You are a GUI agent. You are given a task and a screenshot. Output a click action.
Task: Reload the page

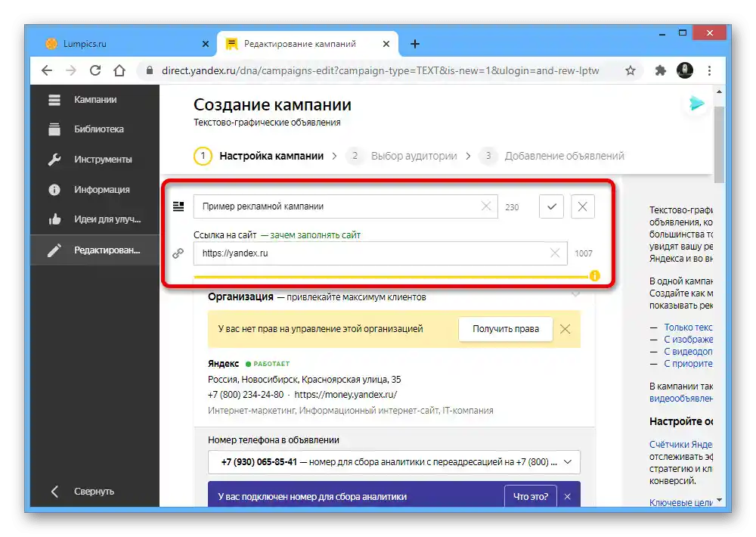95,70
